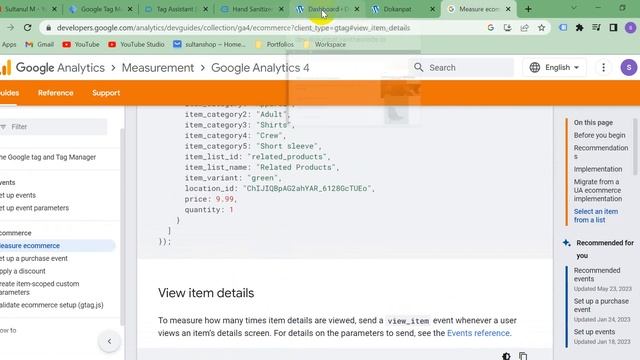Open Apply a discount in sidebar
Viewport: 640px width, 360px height.
click(23, 271)
